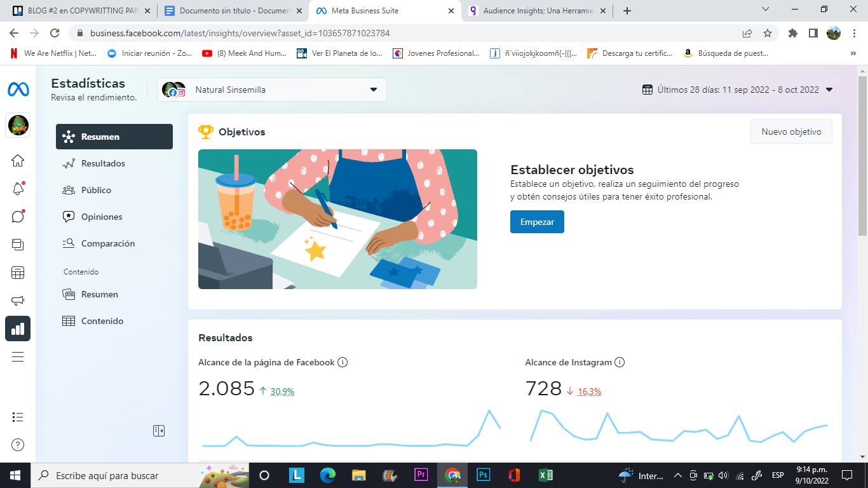This screenshot has height=488, width=868.
Task: Open Resultados menu item
Action: pos(114,163)
